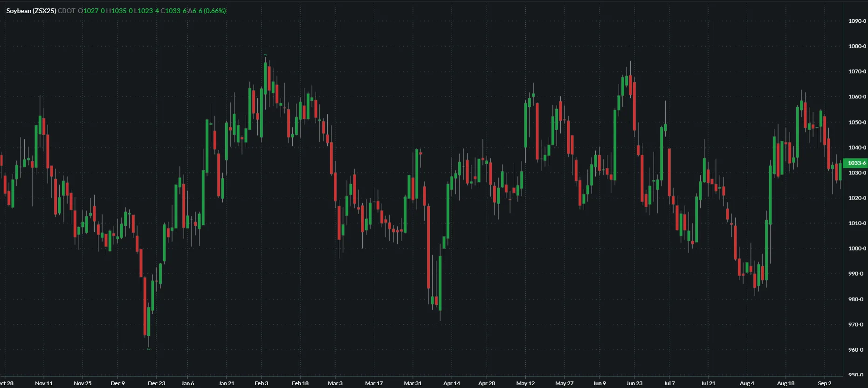
Task: Click the Sep 2 date label
Action: (x=824, y=383)
